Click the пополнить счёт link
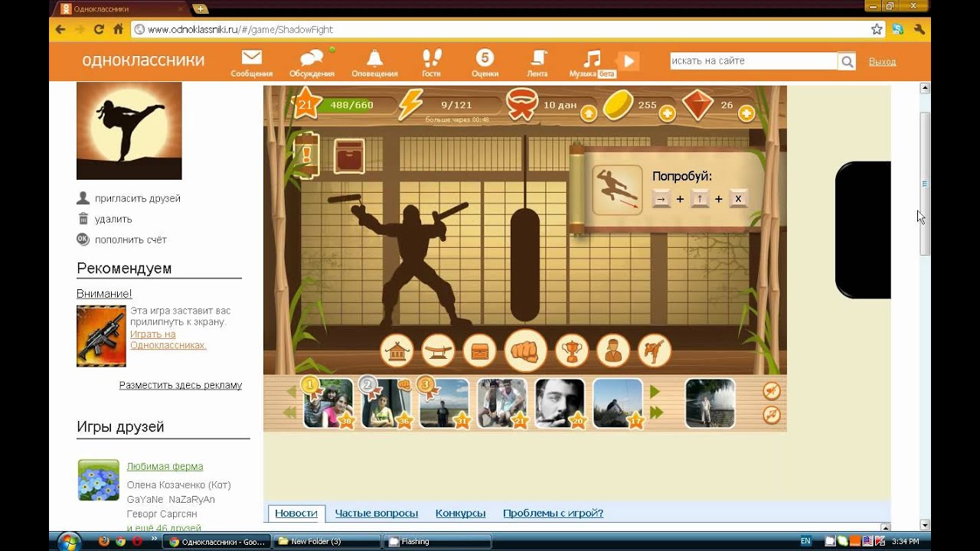The image size is (980, 551). pos(131,240)
